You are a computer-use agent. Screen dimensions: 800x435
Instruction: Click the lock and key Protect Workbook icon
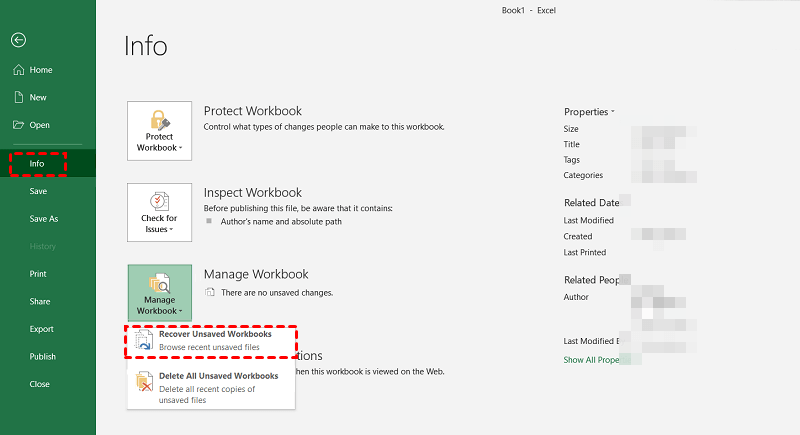160,120
